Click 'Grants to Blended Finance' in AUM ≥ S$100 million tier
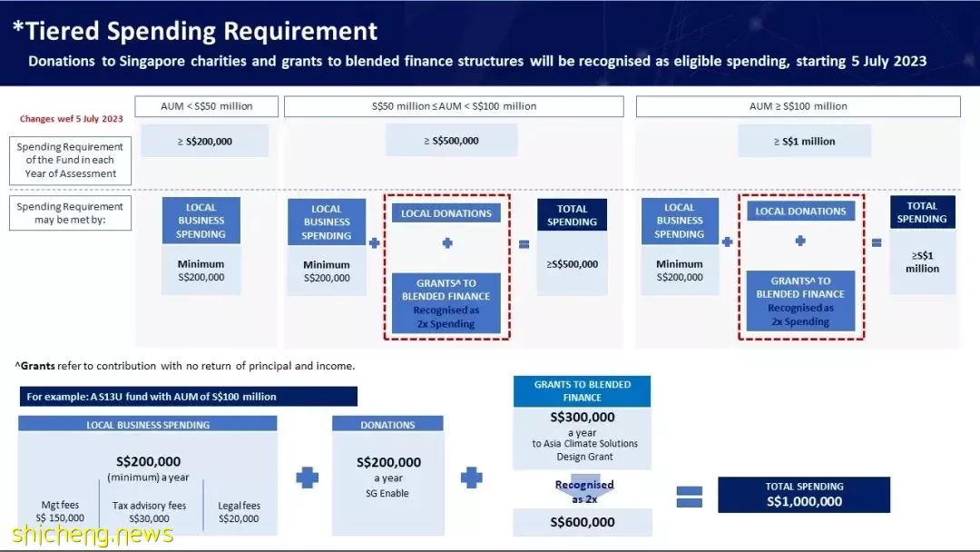The width and height of the screenshot is (980, 552). (x=800, y=301)
